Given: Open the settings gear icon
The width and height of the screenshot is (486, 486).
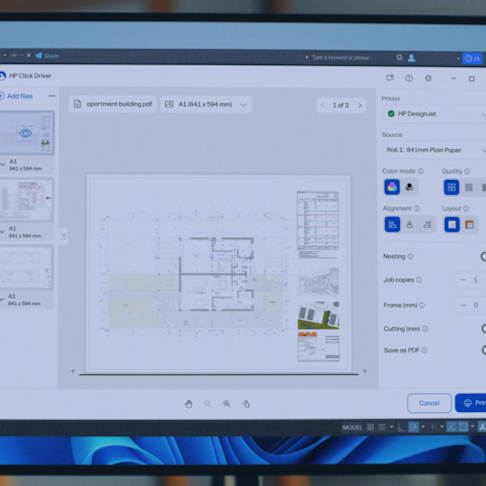Looking at the screenshot, I should pos(428,78).
